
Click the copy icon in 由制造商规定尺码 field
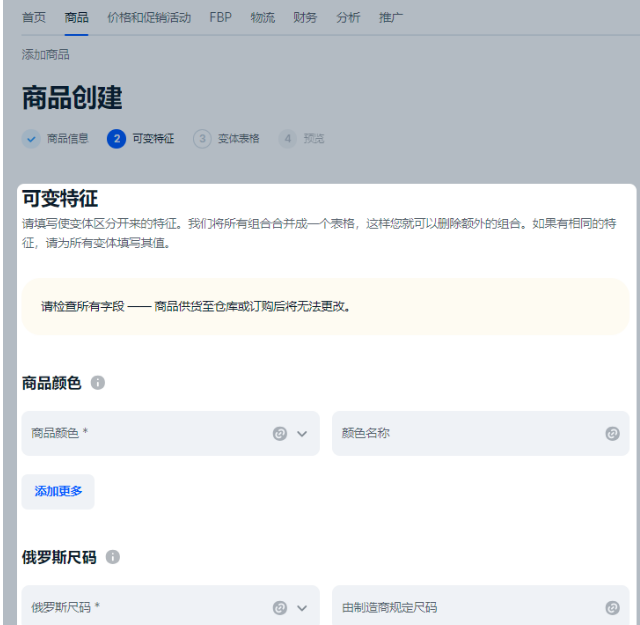click(612, 608)
